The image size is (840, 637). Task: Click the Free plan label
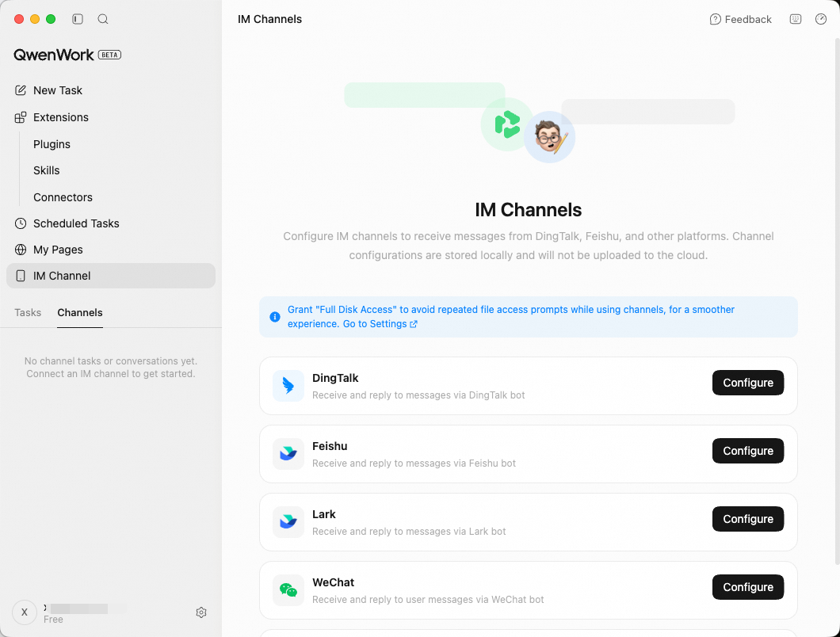[x=54, y=620]
